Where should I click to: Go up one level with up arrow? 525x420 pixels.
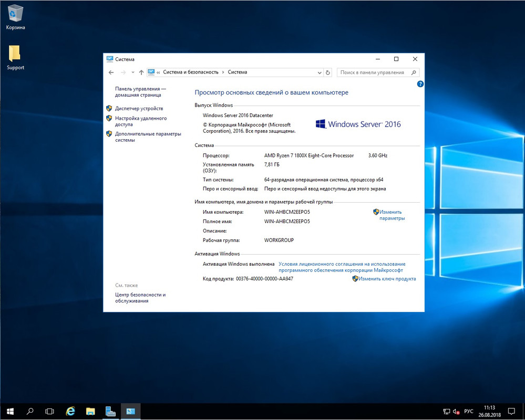click(x=141, y=72)
